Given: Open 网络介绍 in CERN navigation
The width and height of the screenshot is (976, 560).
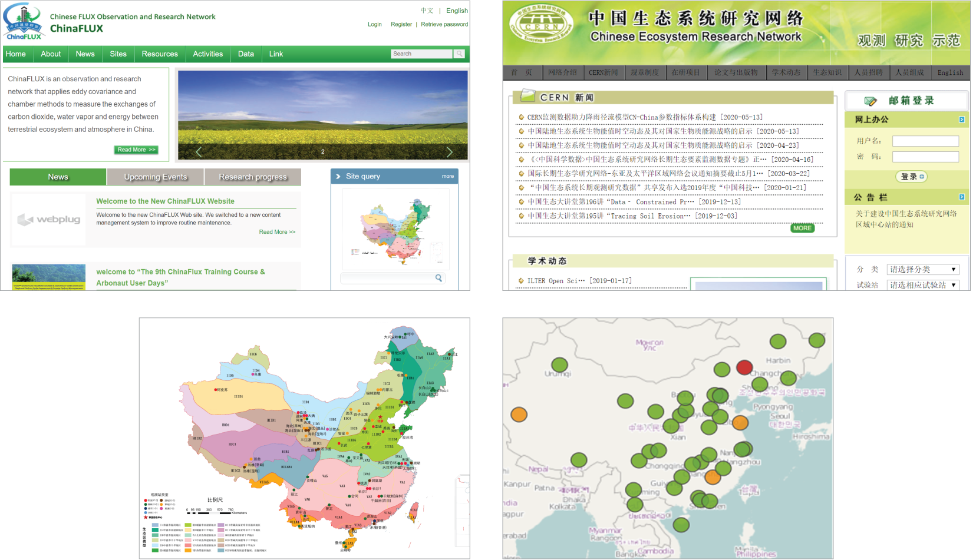Looking at the screenshot, I should [x=562, y=72].
